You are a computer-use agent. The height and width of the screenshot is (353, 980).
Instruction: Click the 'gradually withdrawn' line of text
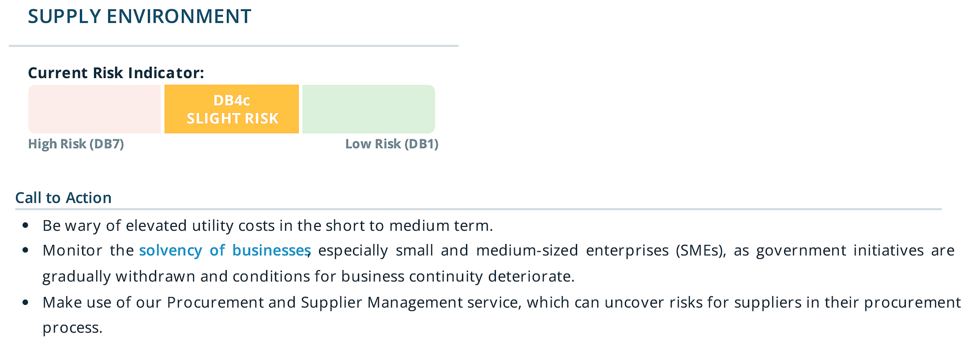pyautogui.click(x=309, y=276)
